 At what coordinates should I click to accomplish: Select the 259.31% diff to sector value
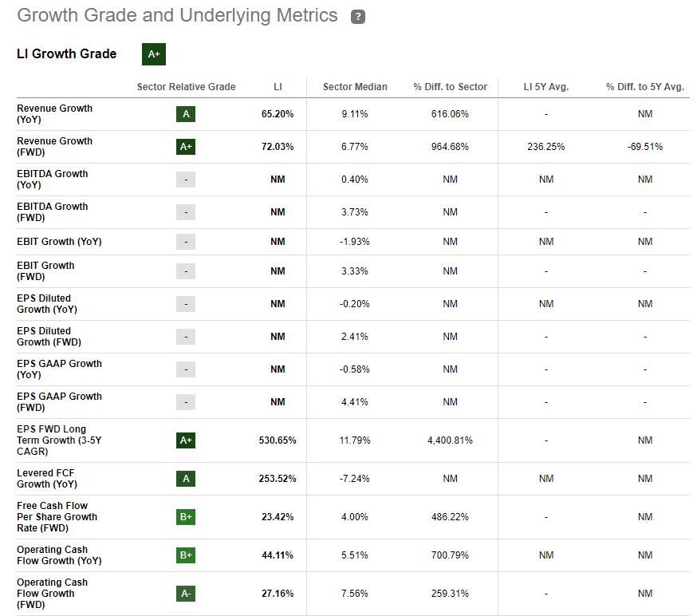(450, 594)
